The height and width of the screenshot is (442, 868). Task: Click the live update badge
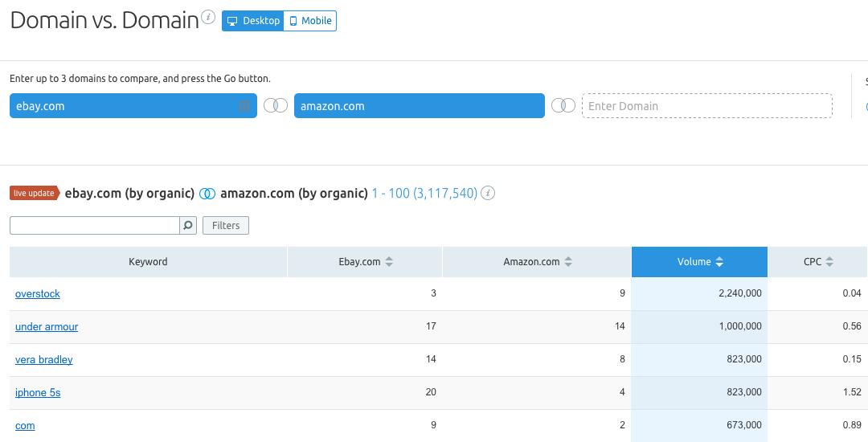(35, 193)
